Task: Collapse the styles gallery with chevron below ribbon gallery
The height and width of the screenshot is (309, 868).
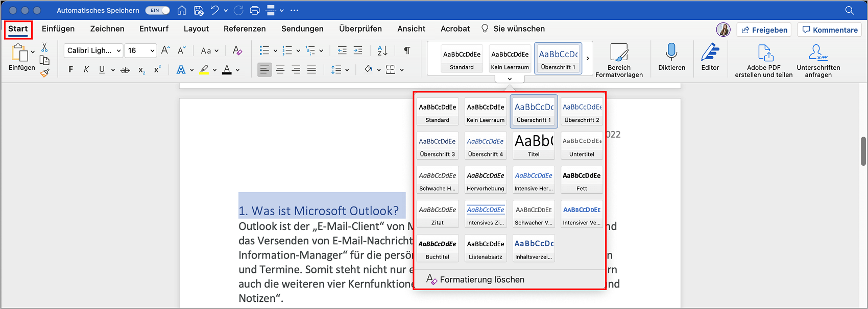Action: pos(510,79)
